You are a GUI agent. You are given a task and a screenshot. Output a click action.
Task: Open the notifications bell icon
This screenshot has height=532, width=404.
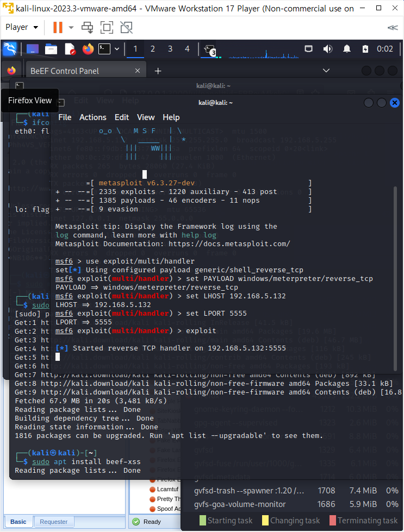click(x=346, y=49)
